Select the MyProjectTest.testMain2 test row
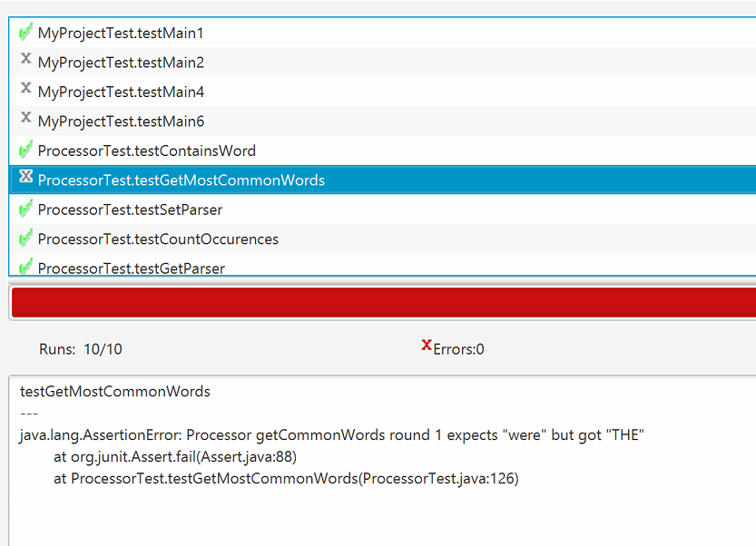 tap(383, 63)
